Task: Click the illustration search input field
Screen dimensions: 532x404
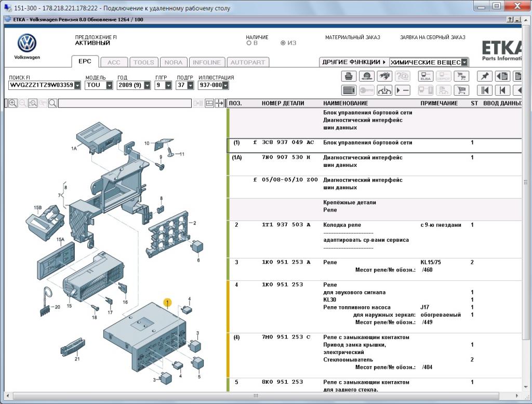Action: click(125, 103)
